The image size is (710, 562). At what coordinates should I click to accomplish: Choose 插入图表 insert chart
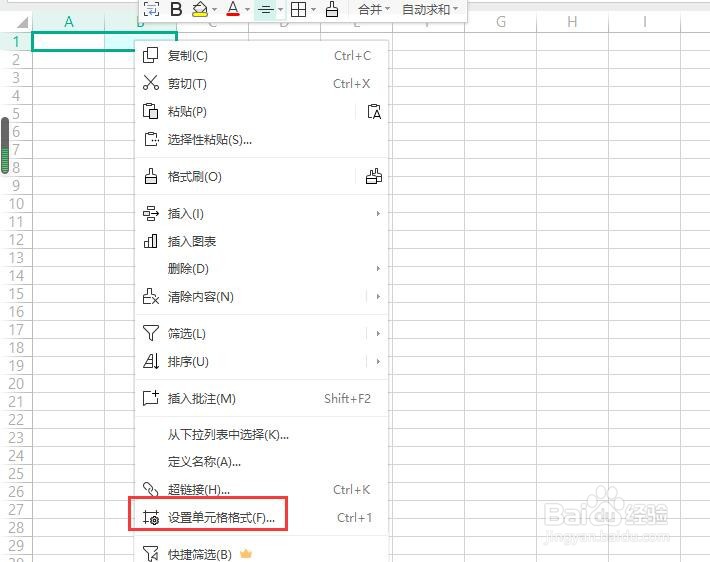(262, 241)
